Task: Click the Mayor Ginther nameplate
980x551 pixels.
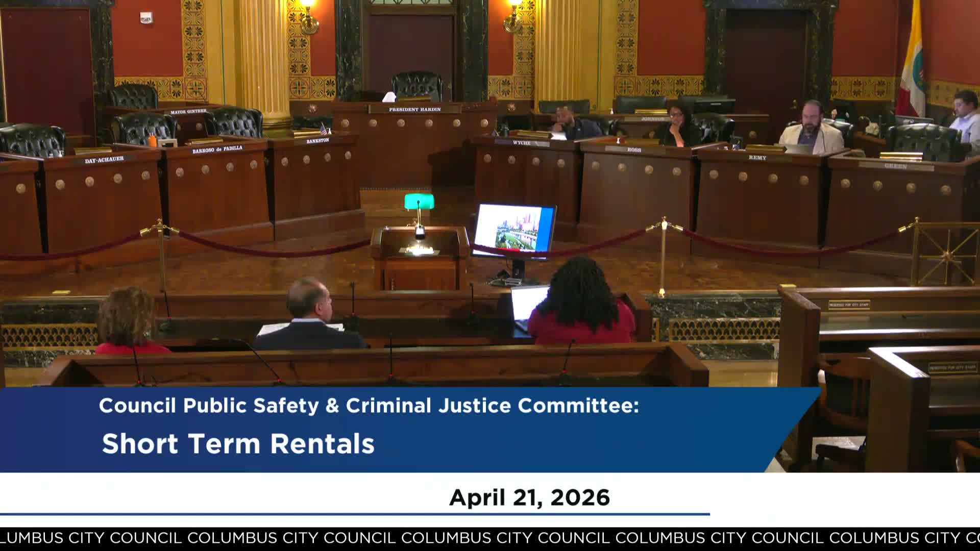Action: click(188, 111)
